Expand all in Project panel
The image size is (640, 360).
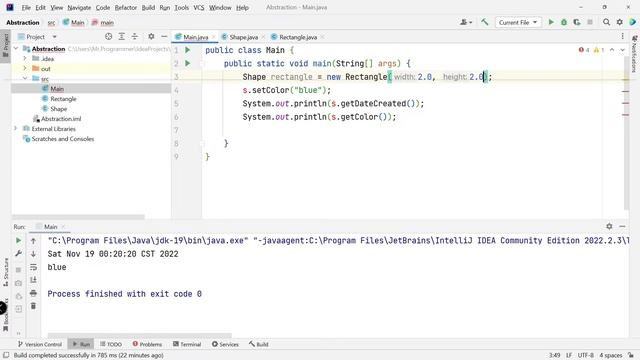pos(122,37)
